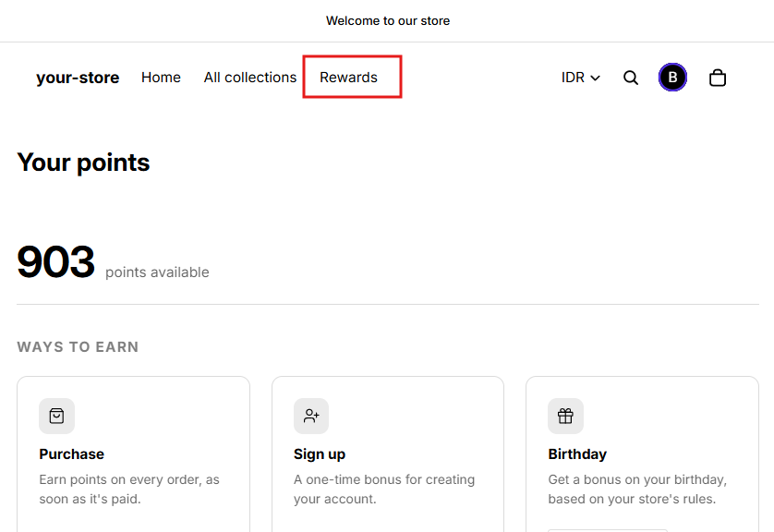Open the search magnifier icon
774x532 pixels.
[630, 78]
